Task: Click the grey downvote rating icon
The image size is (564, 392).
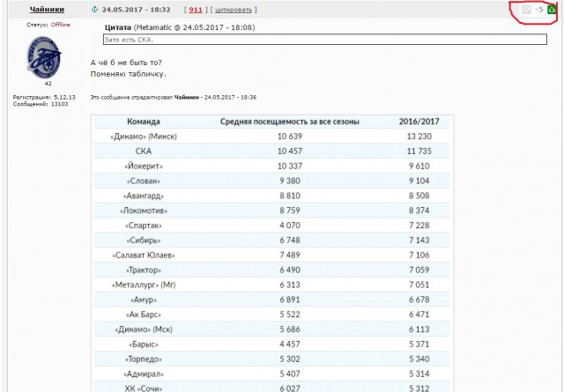Action: (526, 10)
